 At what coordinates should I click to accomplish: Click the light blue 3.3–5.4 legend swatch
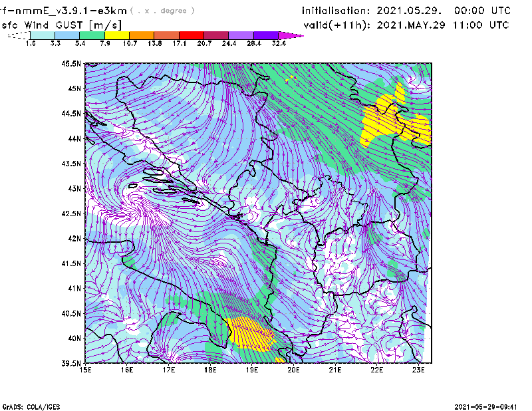coord(67,35)
